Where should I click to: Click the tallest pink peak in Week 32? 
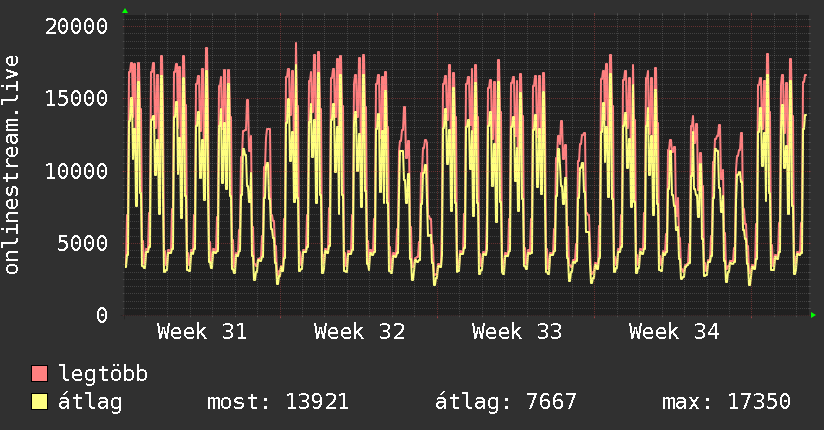(x=296, y=44)
